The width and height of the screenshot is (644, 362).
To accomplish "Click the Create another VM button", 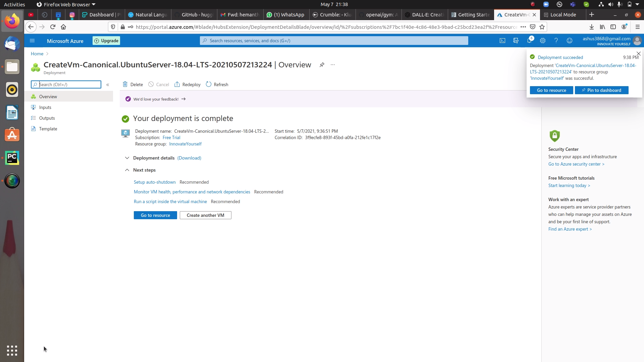I will (x=205, y=215).
